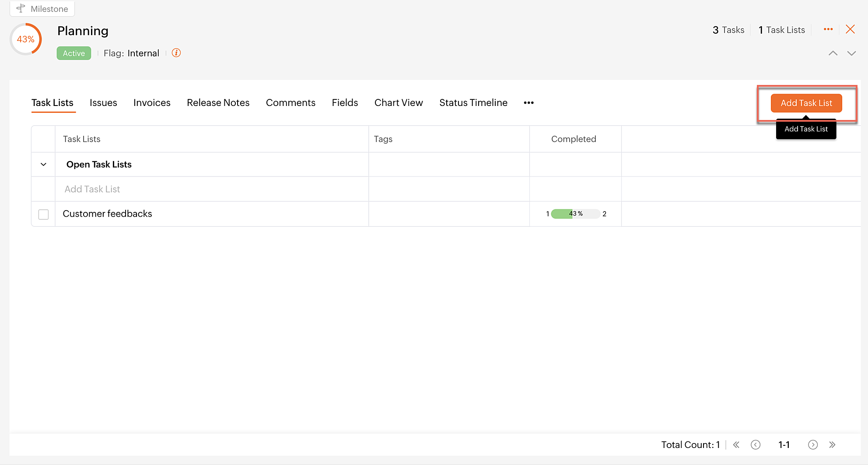Open the Customer feedbacks task list
This screenshot has width=868, height=465.
pos(107,214)
